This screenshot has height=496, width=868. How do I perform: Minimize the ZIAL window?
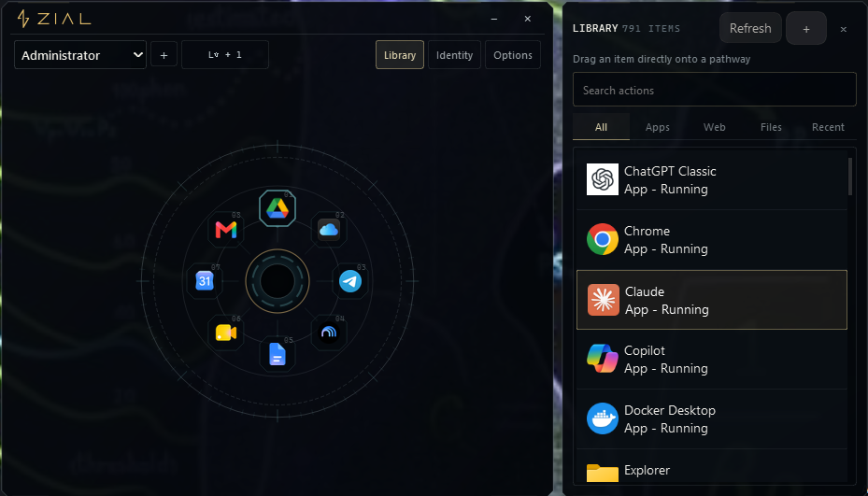[493, 19]
